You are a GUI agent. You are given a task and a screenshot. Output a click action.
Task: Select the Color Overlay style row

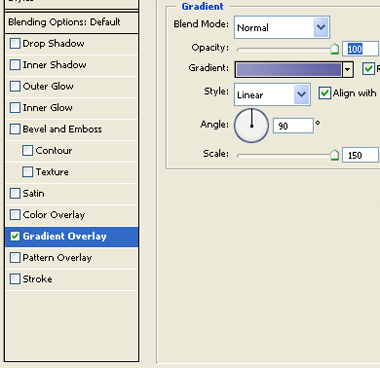pos(72,215)
